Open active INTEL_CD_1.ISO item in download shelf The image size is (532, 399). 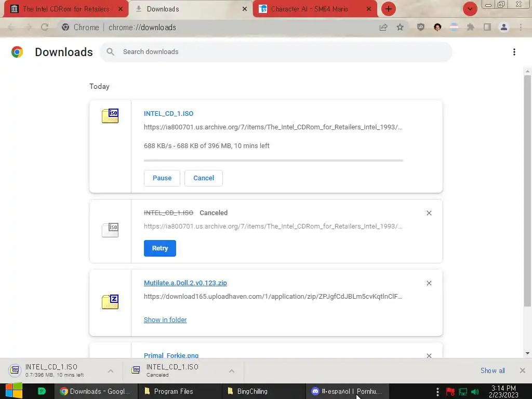pyautogui.click(x=55, y=370)
